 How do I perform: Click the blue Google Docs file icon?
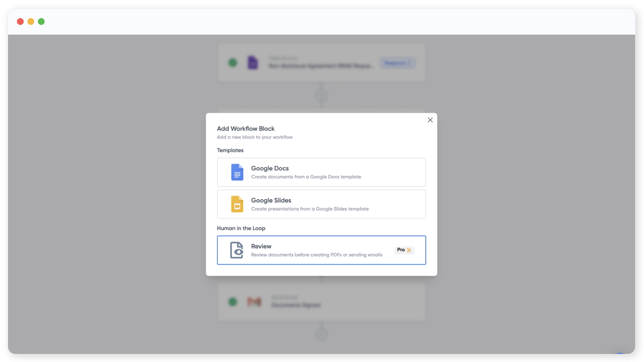[x=237, y=172]
